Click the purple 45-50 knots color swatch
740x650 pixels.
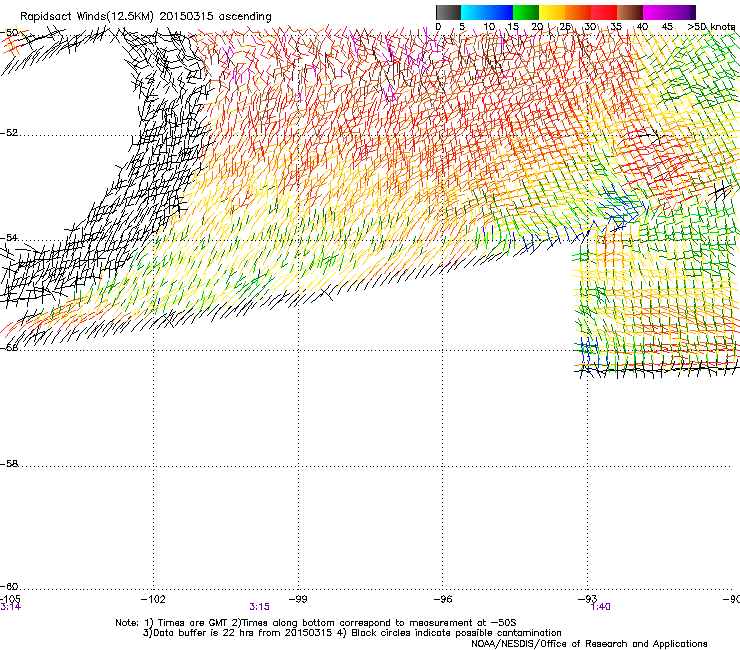tap(682, 12)
